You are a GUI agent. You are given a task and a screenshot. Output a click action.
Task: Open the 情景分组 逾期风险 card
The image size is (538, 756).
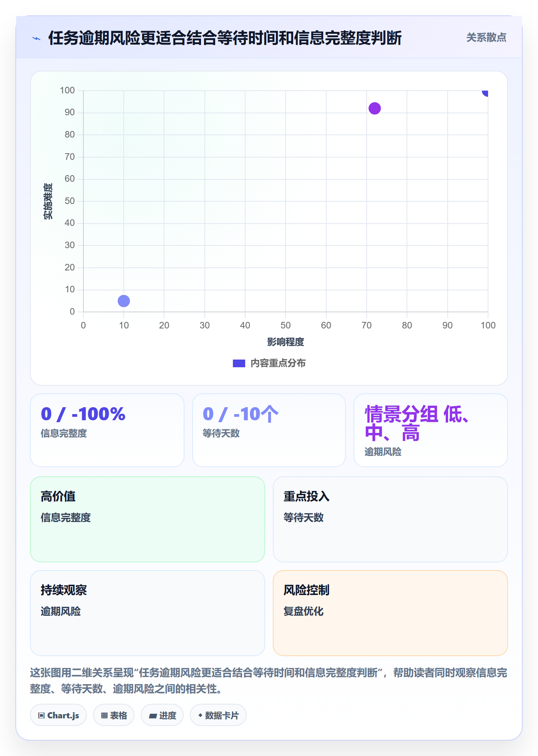pos(431,430)
